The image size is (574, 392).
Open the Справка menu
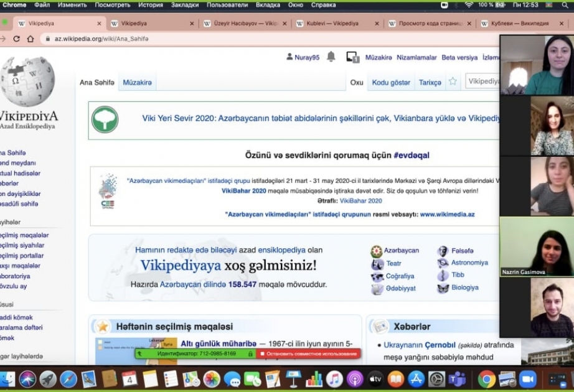(323, 5)
